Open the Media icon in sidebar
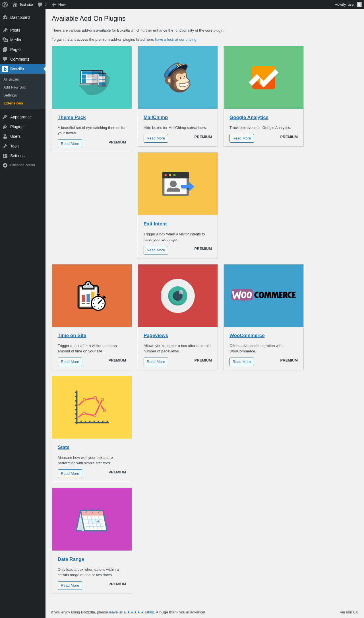 point(5,40)
